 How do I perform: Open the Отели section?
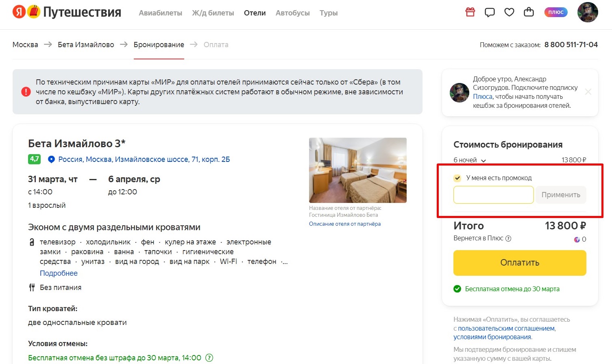(255, 13)
